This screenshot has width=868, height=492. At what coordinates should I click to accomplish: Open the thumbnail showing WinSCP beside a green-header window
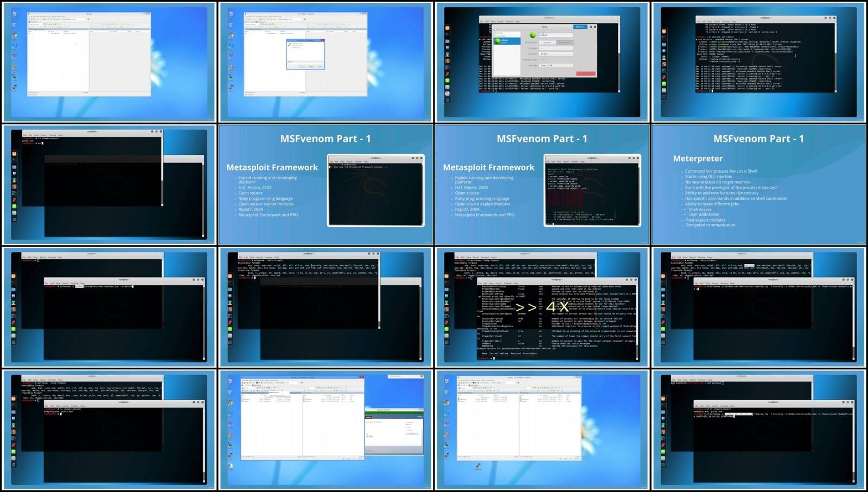point(325,430)
